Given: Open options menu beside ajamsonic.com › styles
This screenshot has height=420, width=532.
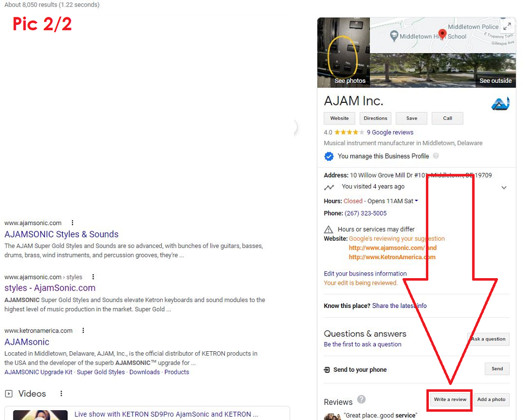Looking at the screenshot, I should click(x=93, y=277).
